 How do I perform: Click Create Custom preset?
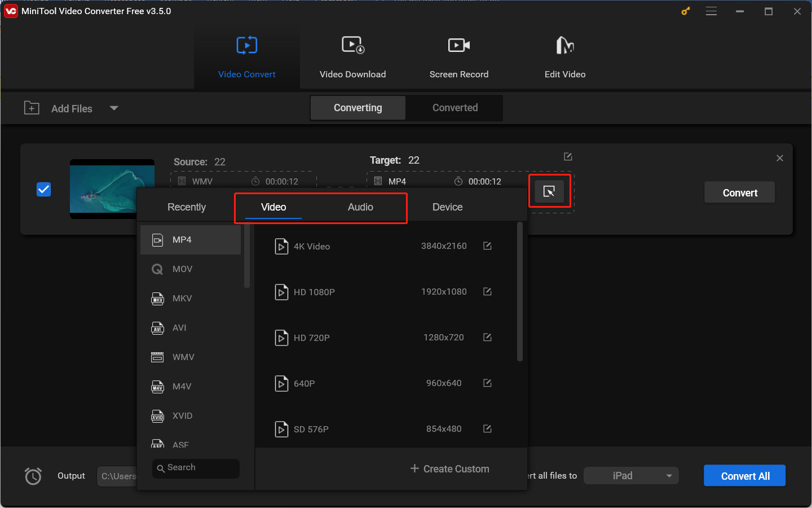pos(449,469)
